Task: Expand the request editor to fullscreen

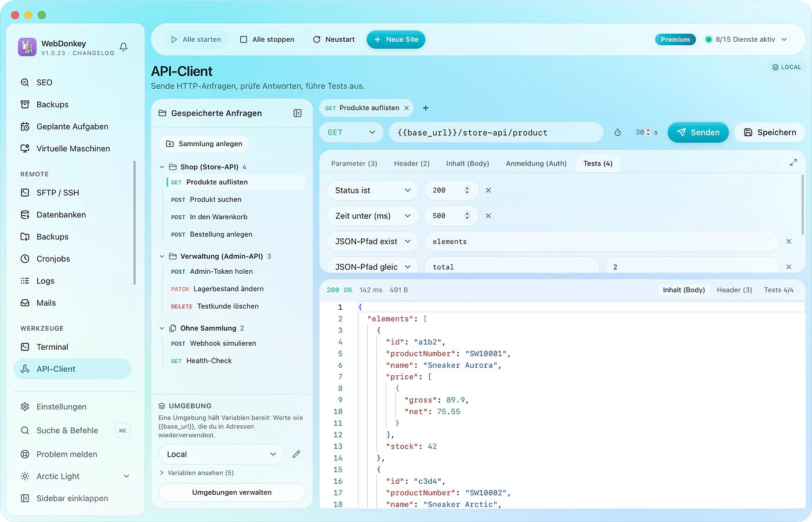Action: pyautogui.click(x=793, y=163)
